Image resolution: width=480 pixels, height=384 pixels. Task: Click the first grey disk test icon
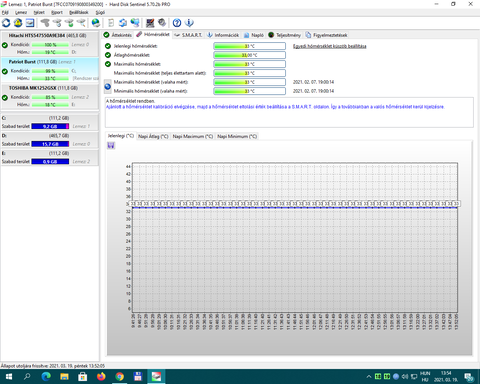(x=45, y=23)
